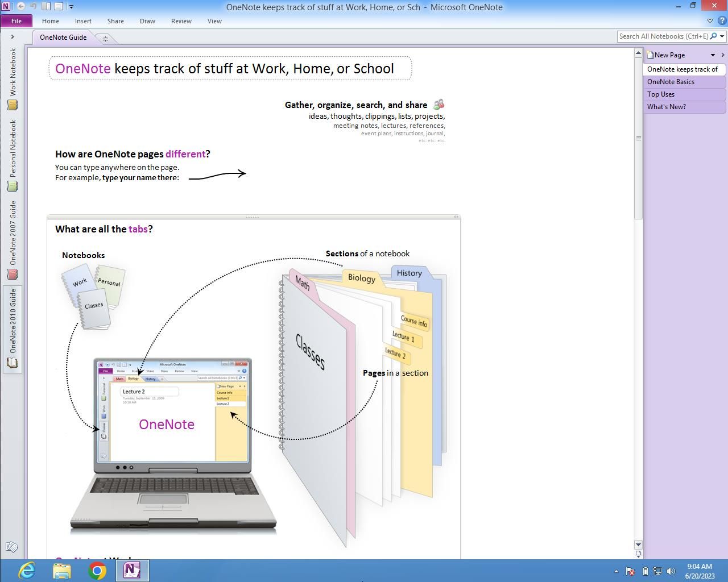The width and height of the screenshot is (728, 582).
Task: Switch to the Insert ribbon tab
Action: 83,21
